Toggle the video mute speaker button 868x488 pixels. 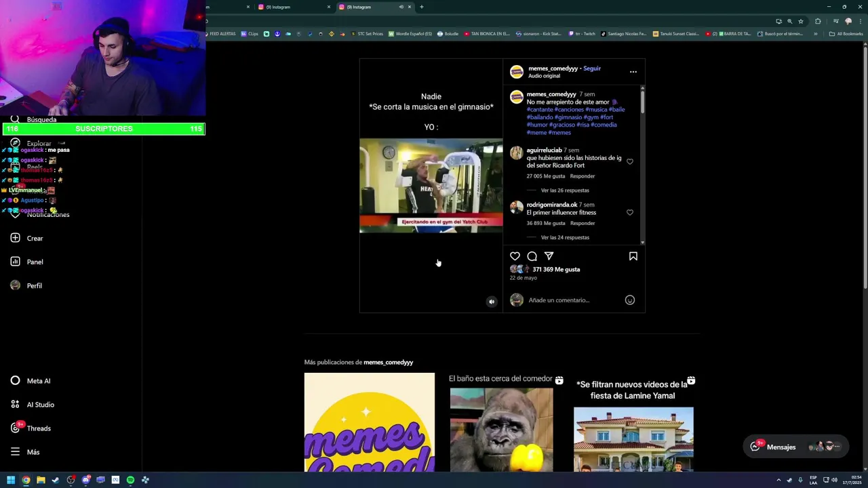click(x=492, y=302)
